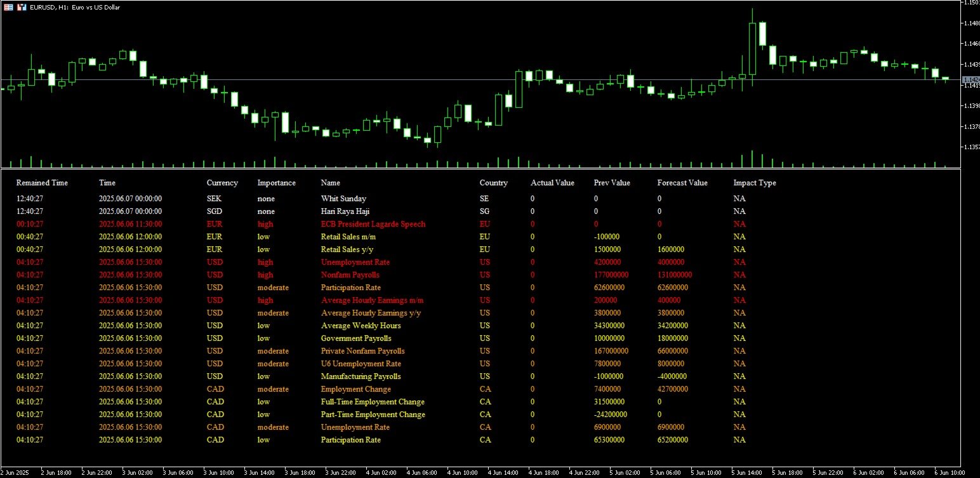Image resolution: width=980 pixels, height=478 pixels.
Task: Click the Private Nonfarm Payrolls event
Action: pos(363,351)
